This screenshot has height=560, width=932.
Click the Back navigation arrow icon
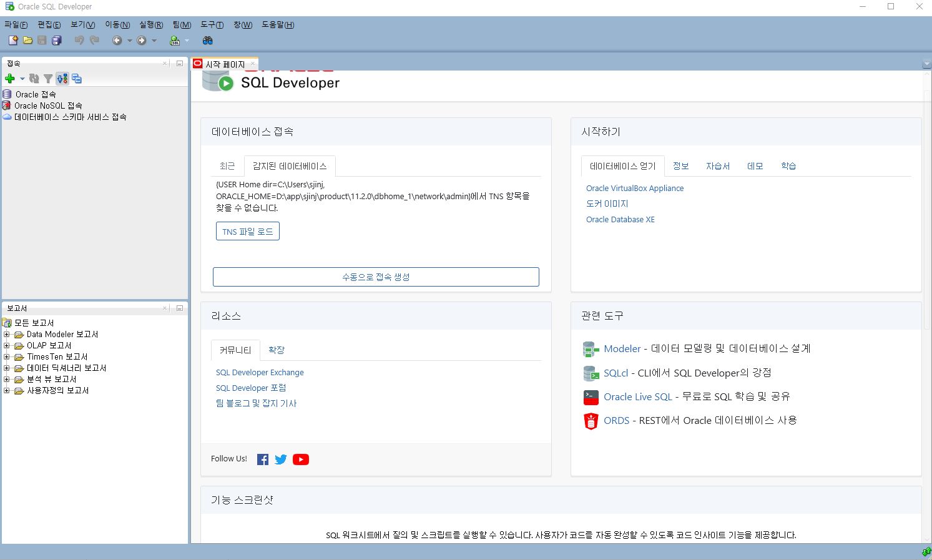tap(117, 41)
